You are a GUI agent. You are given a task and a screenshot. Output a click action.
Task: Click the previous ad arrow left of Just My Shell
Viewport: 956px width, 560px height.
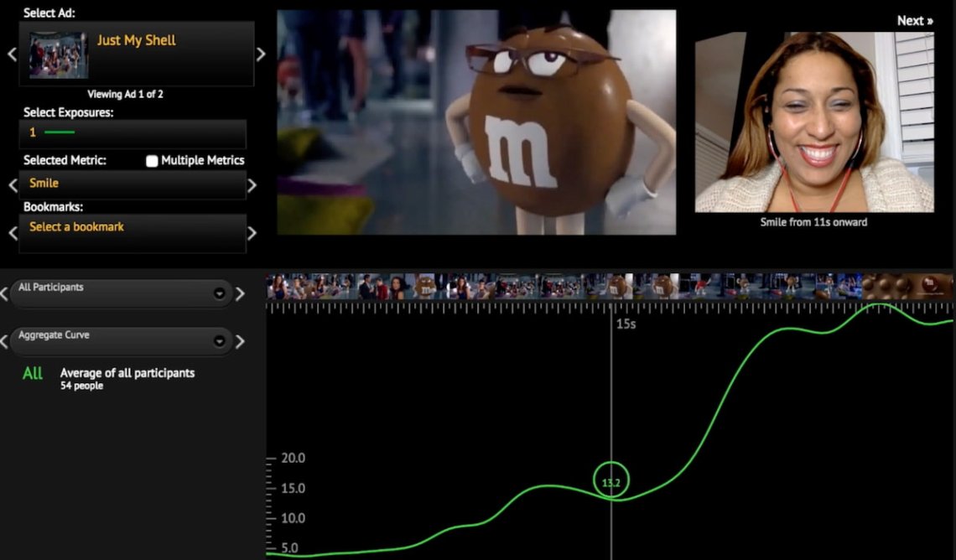coord(12,54)
